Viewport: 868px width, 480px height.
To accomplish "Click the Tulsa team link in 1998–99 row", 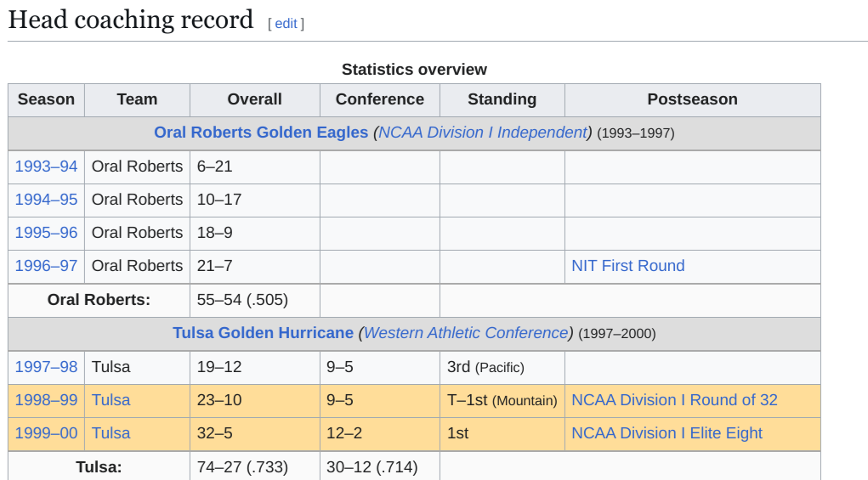I will point(111,400).
